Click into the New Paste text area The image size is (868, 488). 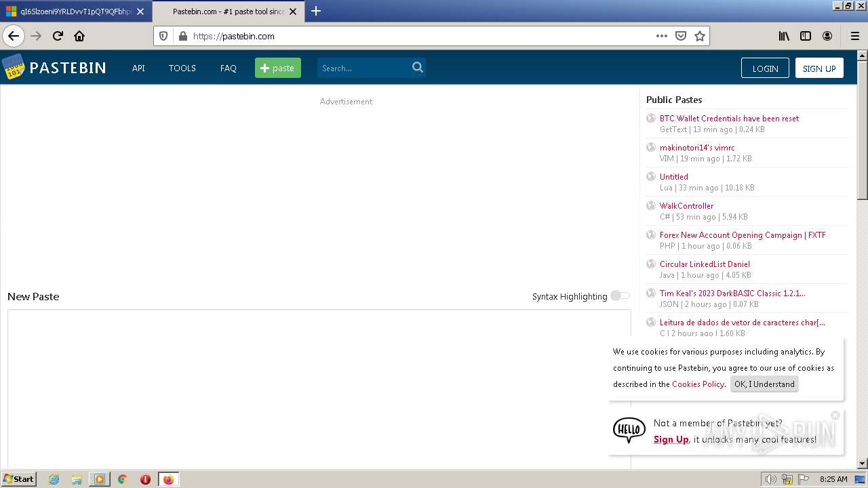319,389
